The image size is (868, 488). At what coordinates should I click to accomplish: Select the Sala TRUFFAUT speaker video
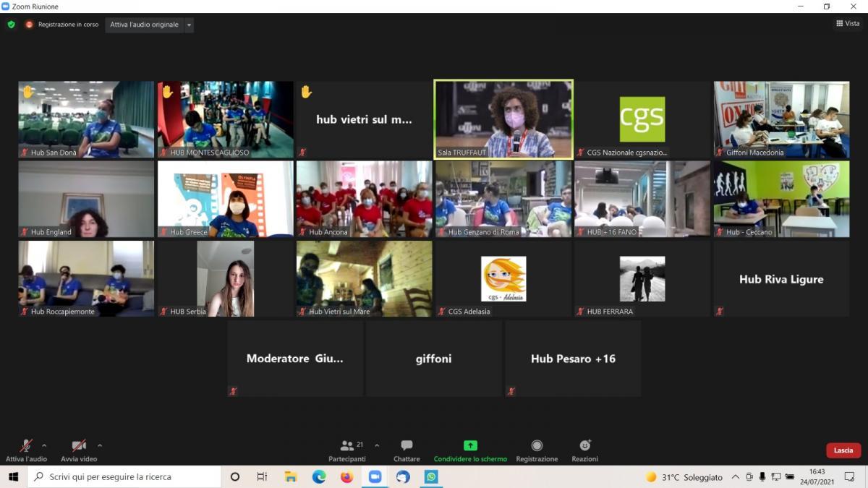pyautogui.click(x=503, y=119)
